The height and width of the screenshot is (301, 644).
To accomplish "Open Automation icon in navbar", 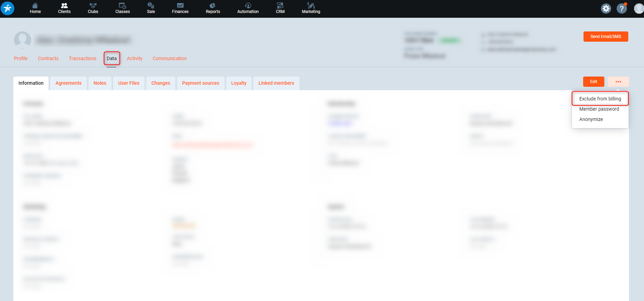I will 248,6.
